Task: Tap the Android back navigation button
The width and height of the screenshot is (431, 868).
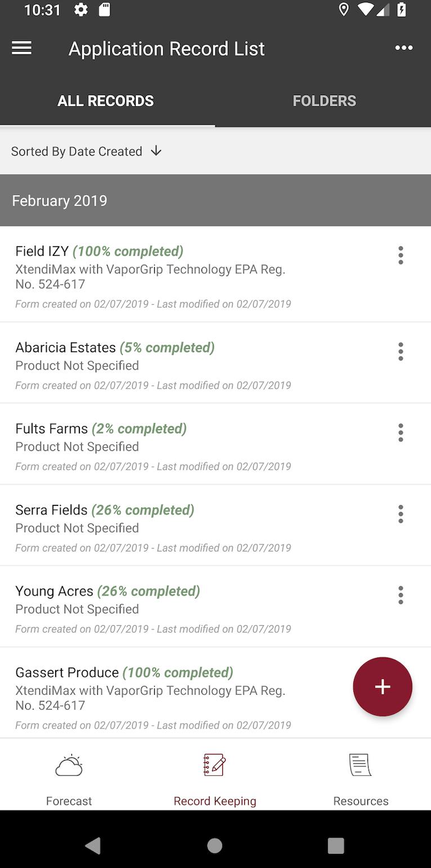Action: 93,846
